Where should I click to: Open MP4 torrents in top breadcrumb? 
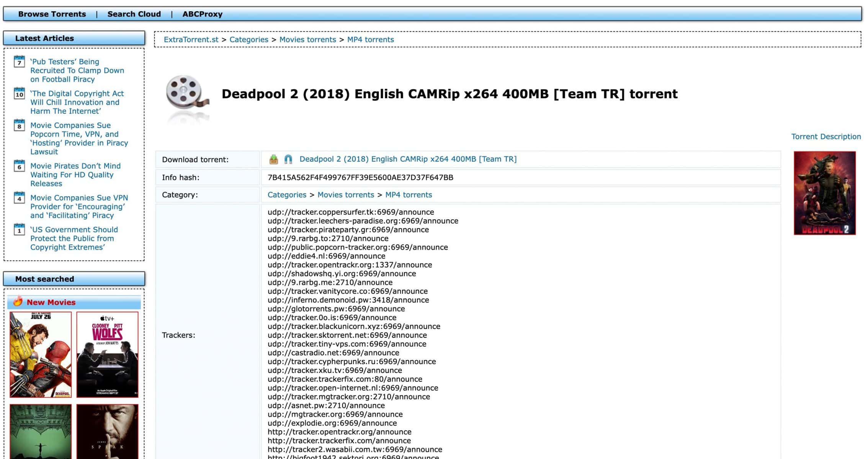tap(370, 39)
